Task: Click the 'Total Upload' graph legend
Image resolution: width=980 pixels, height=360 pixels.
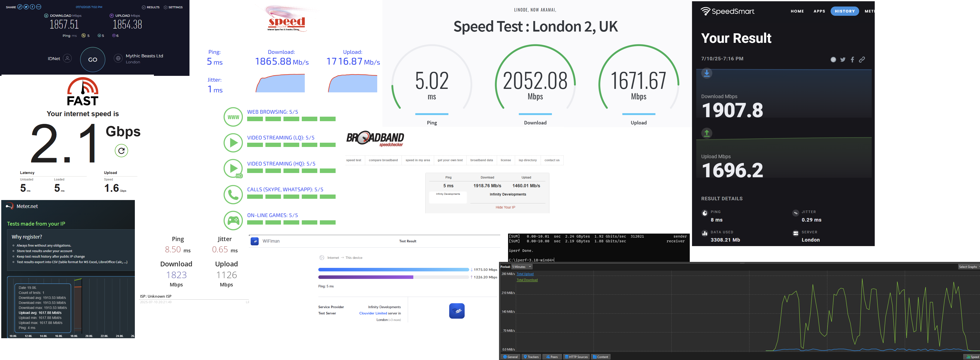Action: click(525, 274)
